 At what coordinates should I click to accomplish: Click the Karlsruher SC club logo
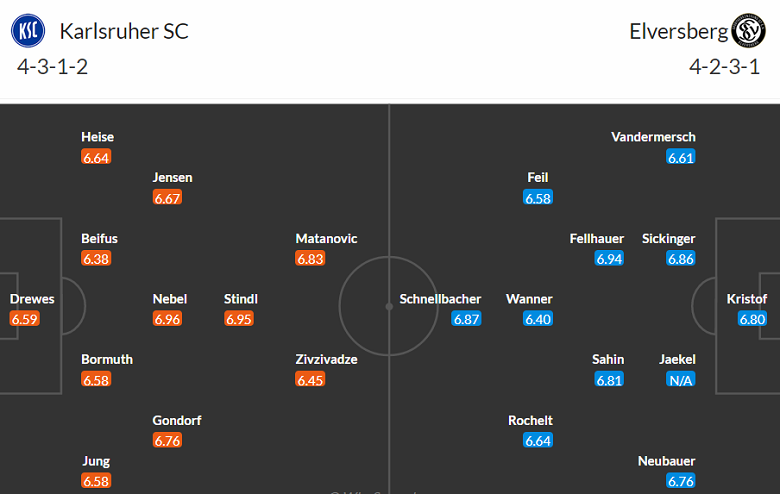coord(28,30)
